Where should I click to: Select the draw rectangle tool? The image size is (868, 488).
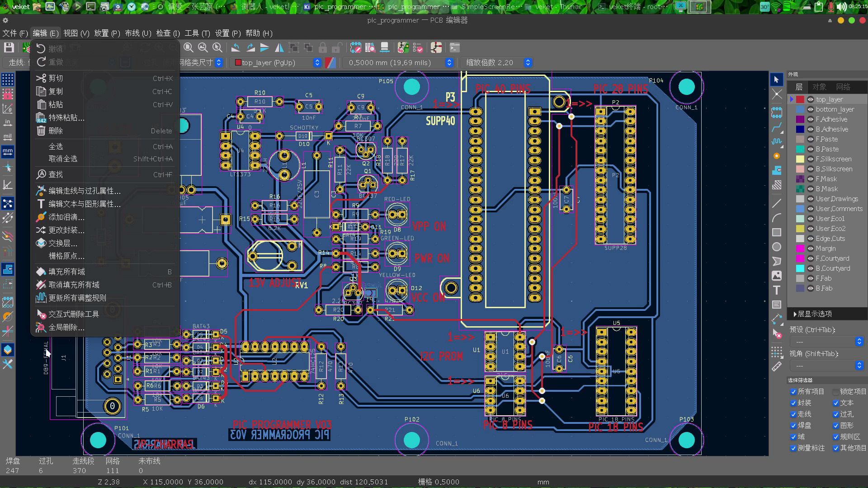(776, 232)
